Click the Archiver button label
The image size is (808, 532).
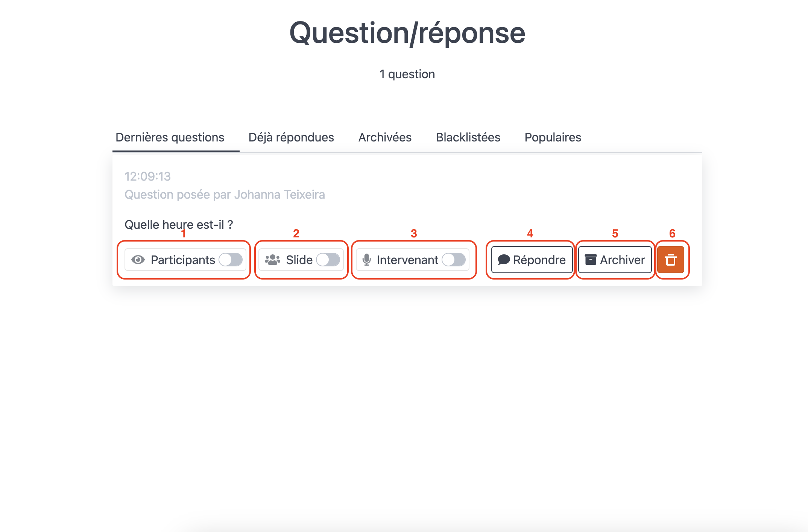(622, 260)
